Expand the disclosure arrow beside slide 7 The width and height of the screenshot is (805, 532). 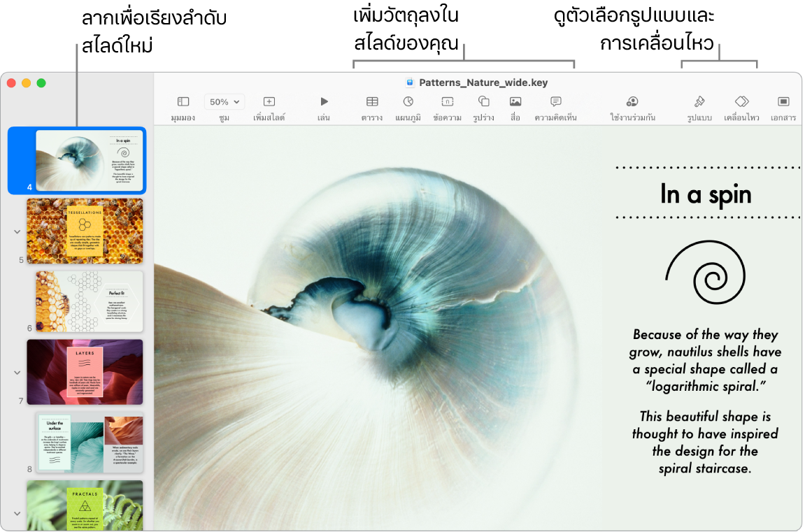pyautogui.click(x=17, y=372)
